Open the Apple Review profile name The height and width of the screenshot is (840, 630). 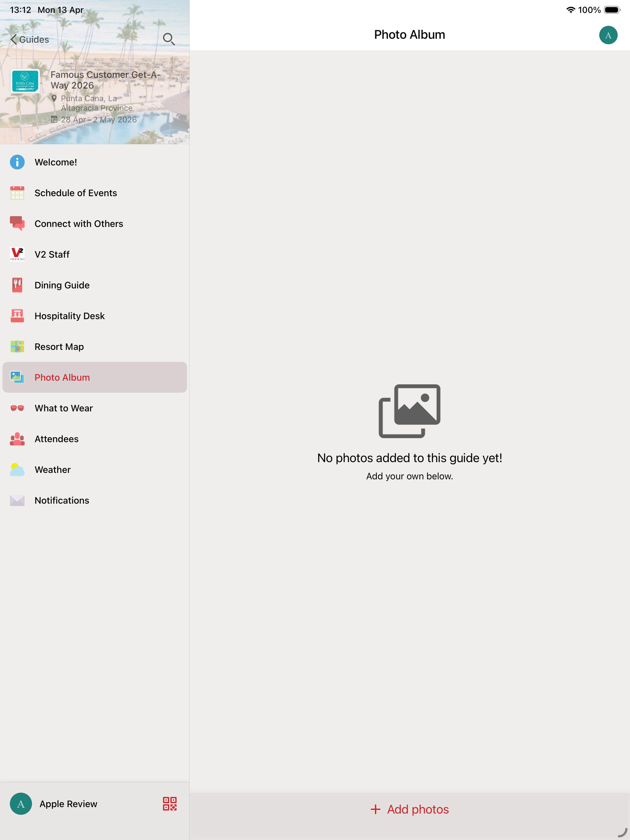68,804
